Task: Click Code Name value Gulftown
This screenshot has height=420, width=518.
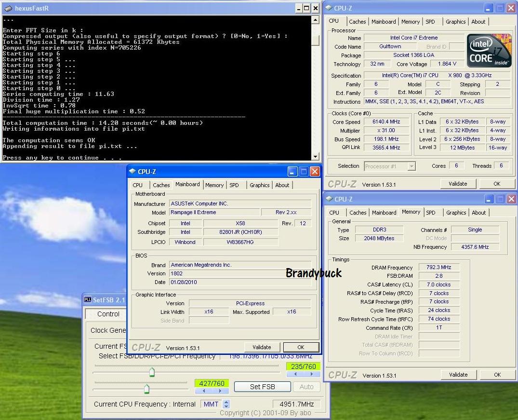Action: point(390,46)
